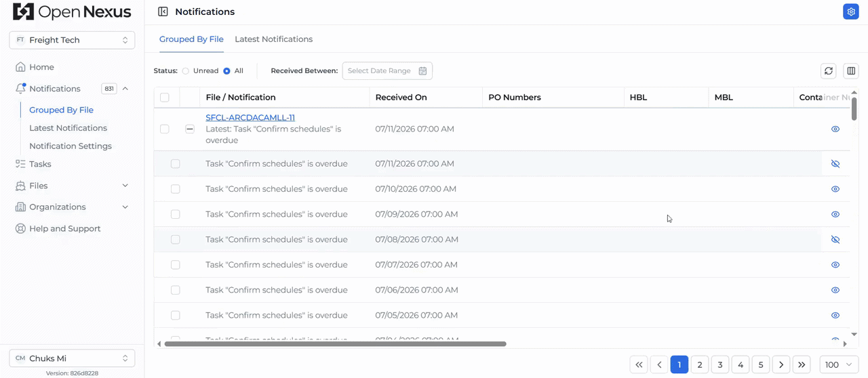Go to page 5

point(761,364)
